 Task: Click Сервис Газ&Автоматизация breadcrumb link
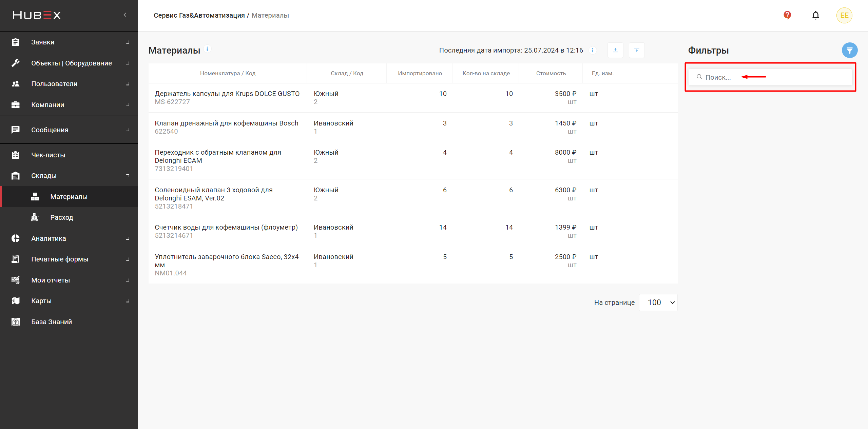[199, 15]
